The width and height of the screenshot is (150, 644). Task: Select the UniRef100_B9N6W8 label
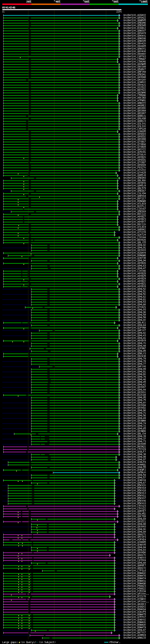[x=135, y=256]
